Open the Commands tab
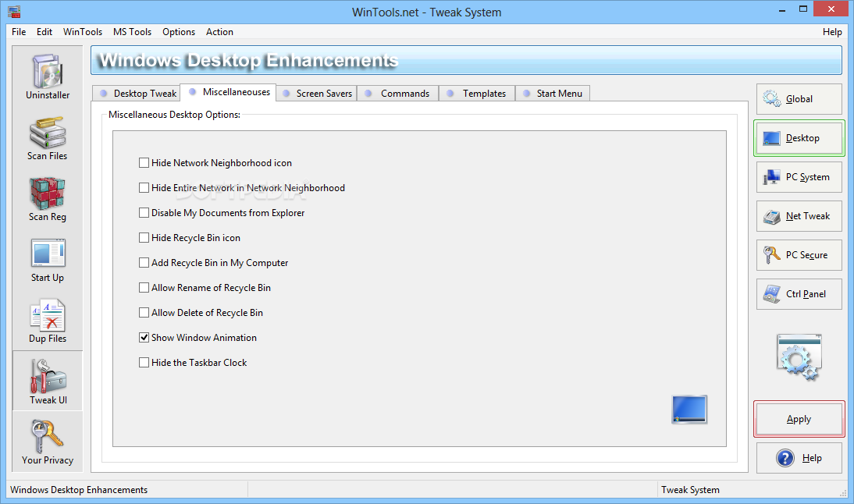 tap(397, 94)
